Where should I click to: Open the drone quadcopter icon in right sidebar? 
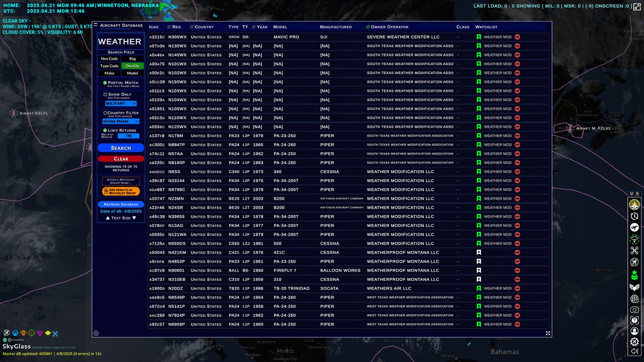(634, 250)
